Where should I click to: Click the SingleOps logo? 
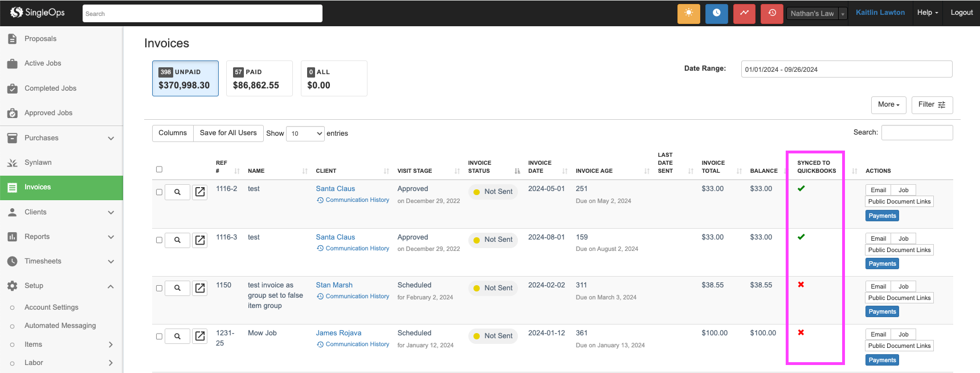coord(38,13)
